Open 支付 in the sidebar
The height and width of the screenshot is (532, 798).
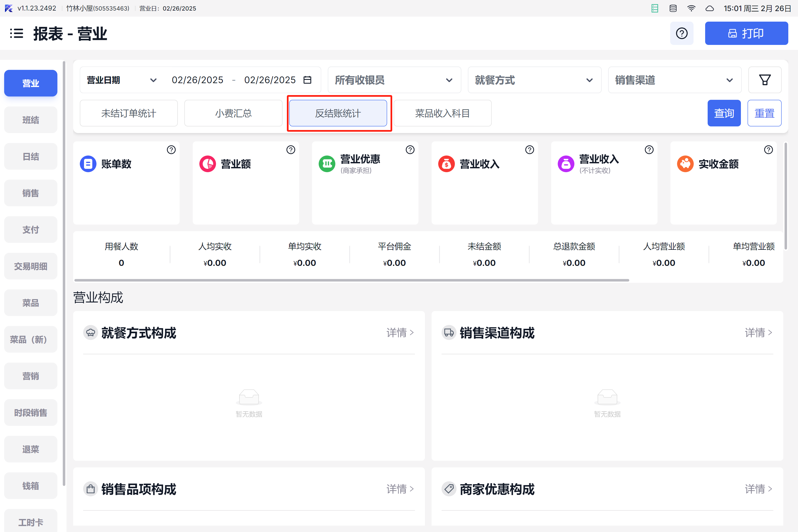click(30, 230)
